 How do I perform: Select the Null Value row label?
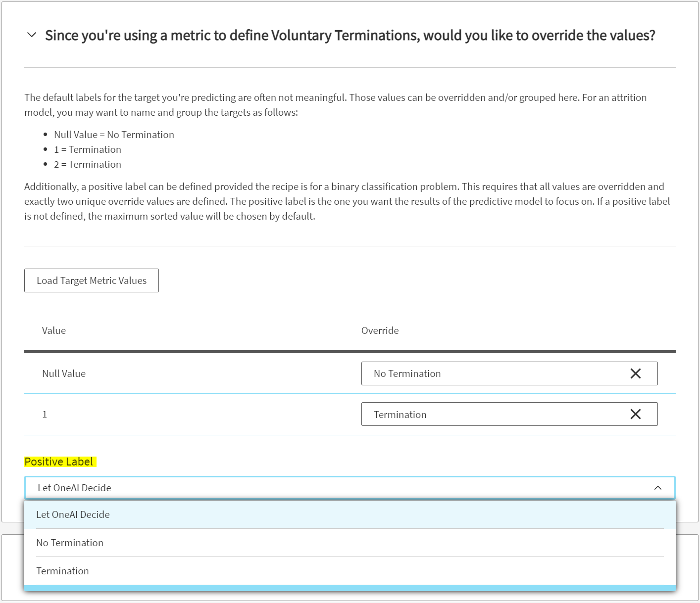click(64, 373)
